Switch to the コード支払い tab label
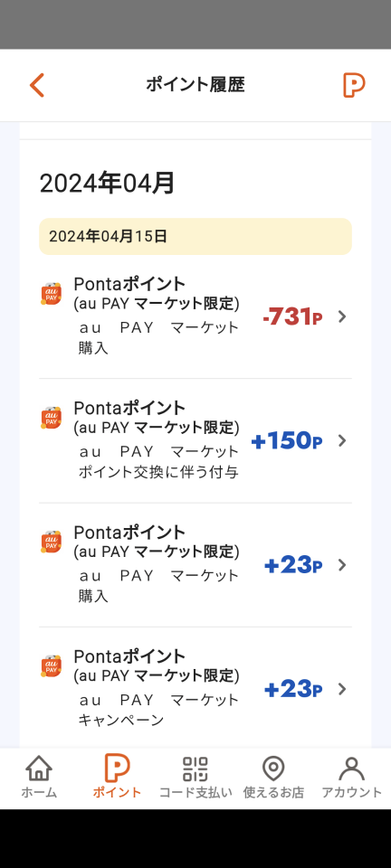 point(195,792)
